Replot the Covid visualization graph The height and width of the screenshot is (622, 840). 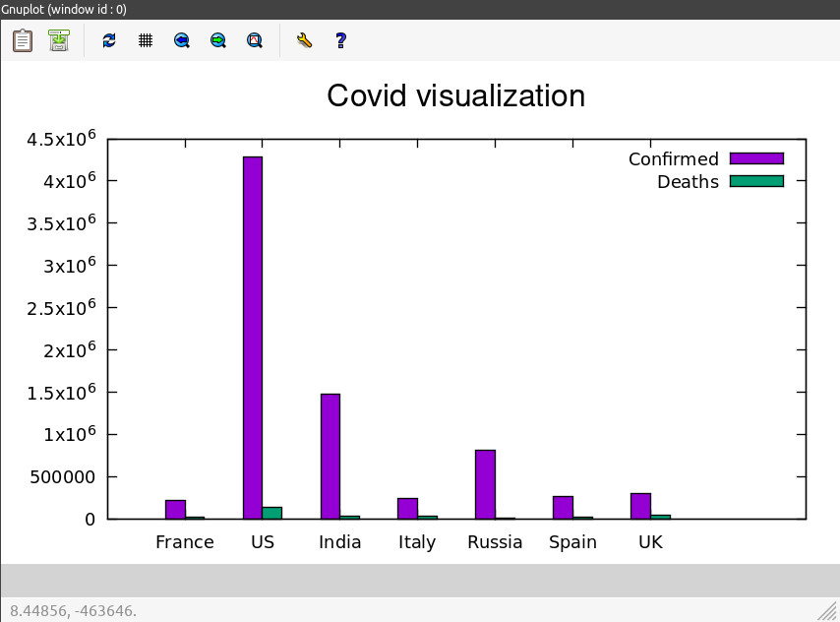tap(108, 40)
